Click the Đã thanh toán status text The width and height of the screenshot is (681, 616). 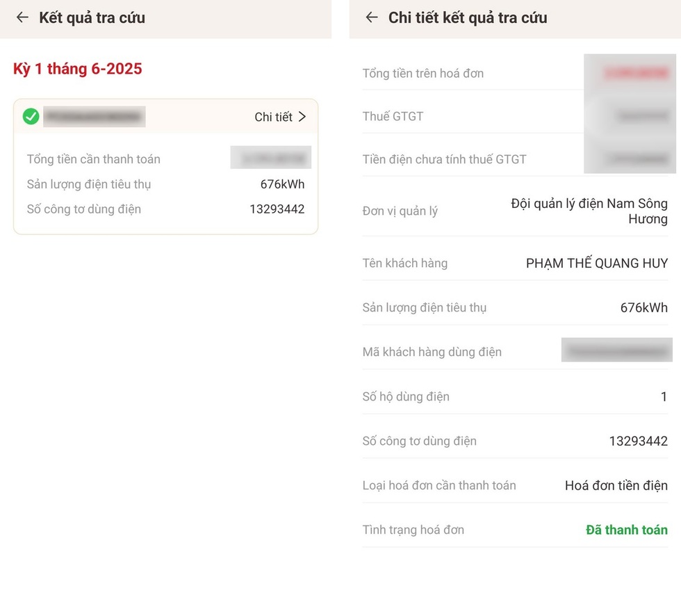627,530
